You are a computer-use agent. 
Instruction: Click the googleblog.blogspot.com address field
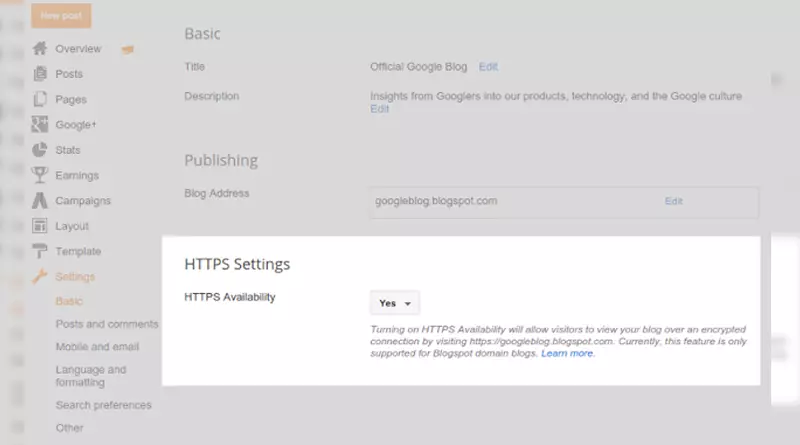[x=564, y=202]
